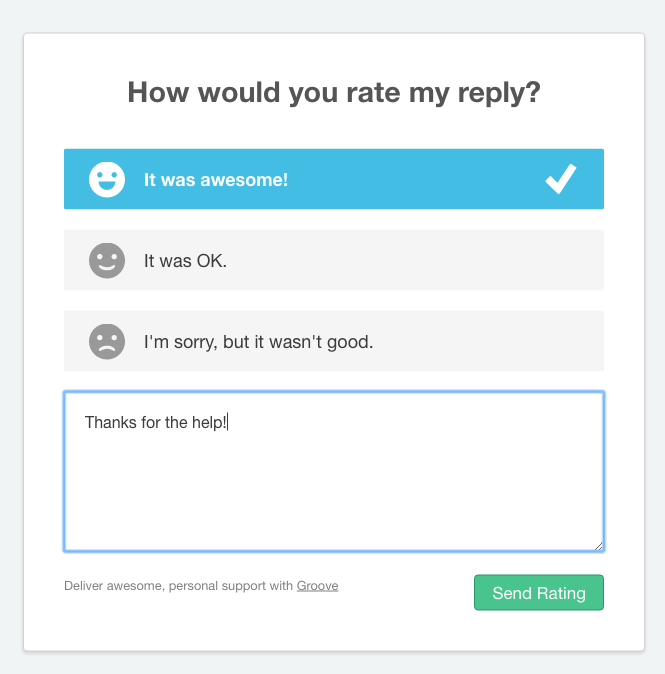Click the "Thanks for the help!" comment text
665x674 pixels.
pyautogui.click(x=156, y=422)
